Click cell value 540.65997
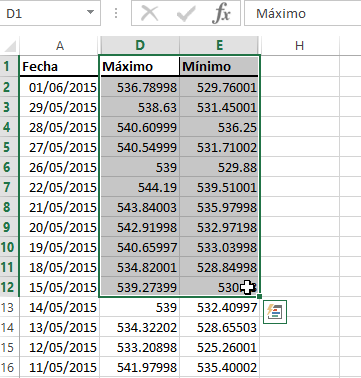Image resolution: width=361 pixels, height=378 pixels. click(140, 247)
